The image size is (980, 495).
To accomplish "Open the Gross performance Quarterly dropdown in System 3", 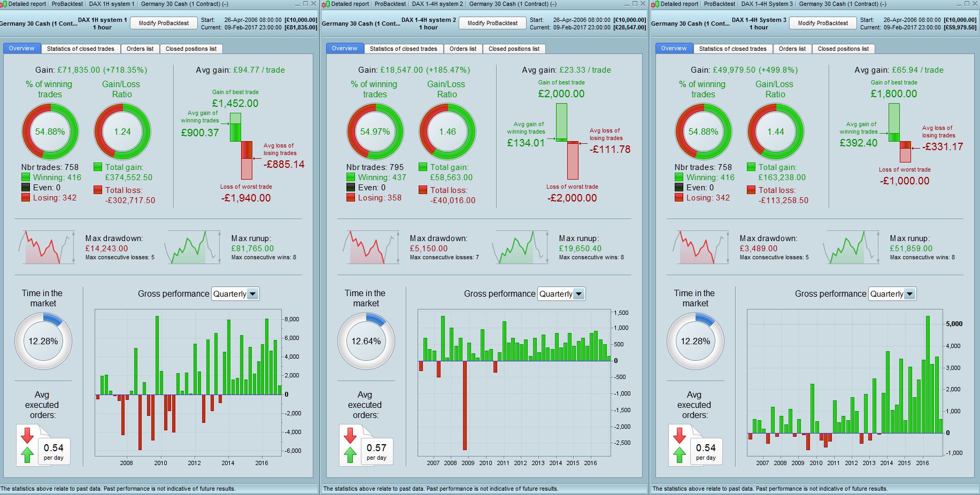I will point(892,293).
